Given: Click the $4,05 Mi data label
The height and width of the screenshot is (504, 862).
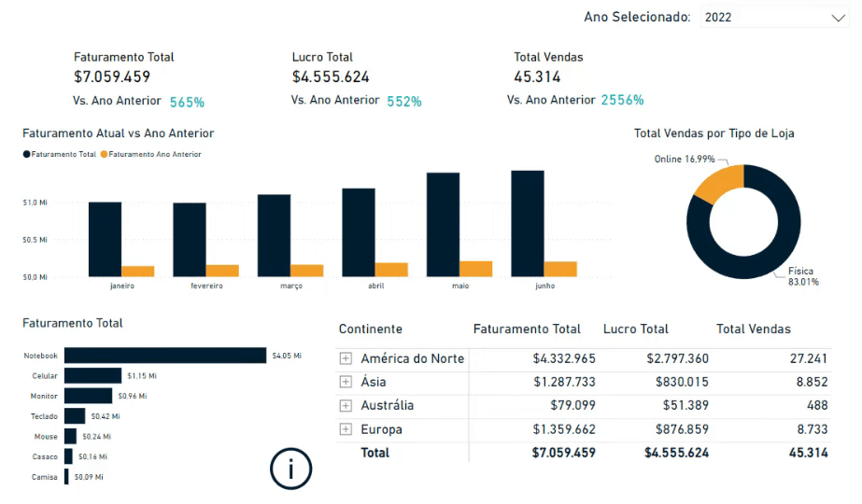Looking at the screenshot, I should tap(287, 356).
